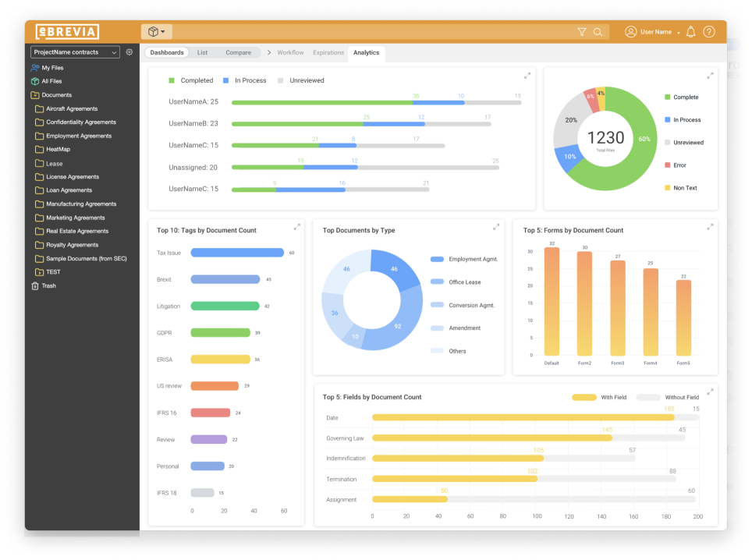Viewport: 752px width, 560px height.
Task: Select the UserNameA: 25 row label
Action: tap(193, 101)
